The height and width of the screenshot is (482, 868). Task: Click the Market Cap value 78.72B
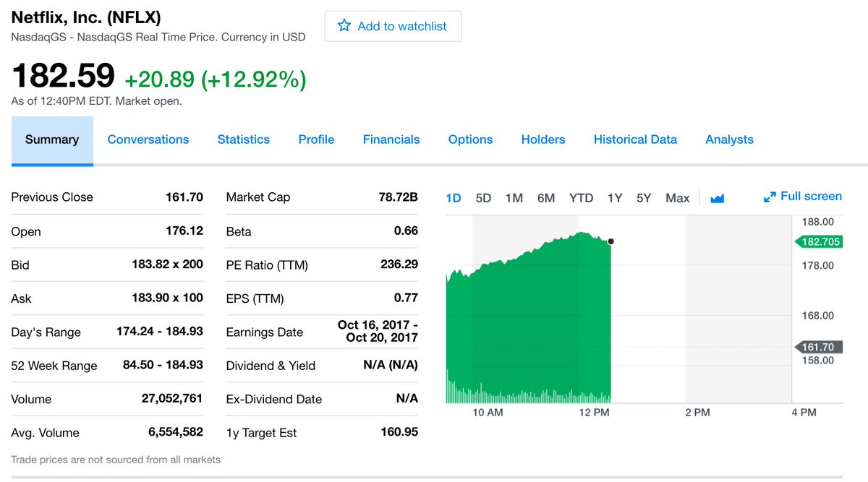(x=399, y=197)
